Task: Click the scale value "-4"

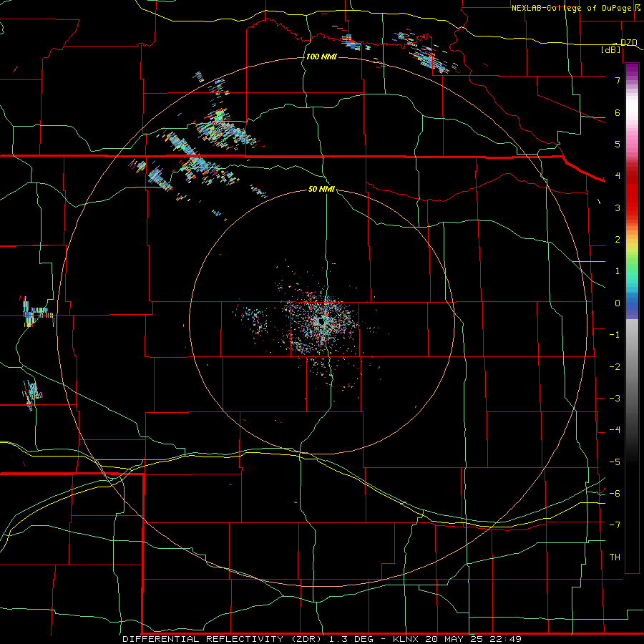Action: pos(615,430)
